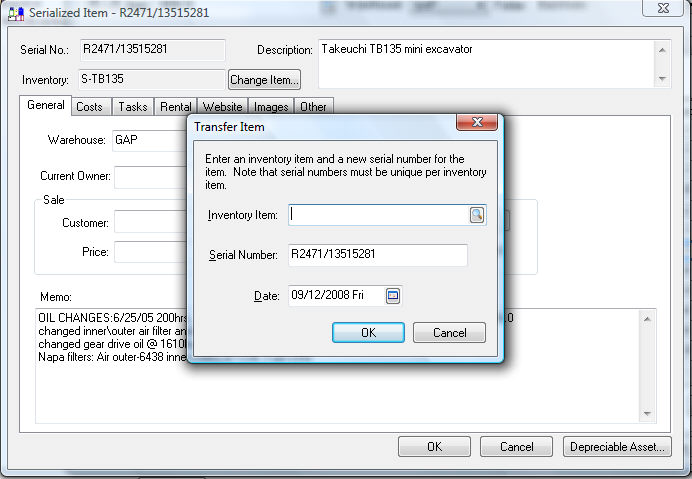692x479 pixels.
Task: Click the Inventory Item lookup magnifier icon
Action: (x=477, y=215)
